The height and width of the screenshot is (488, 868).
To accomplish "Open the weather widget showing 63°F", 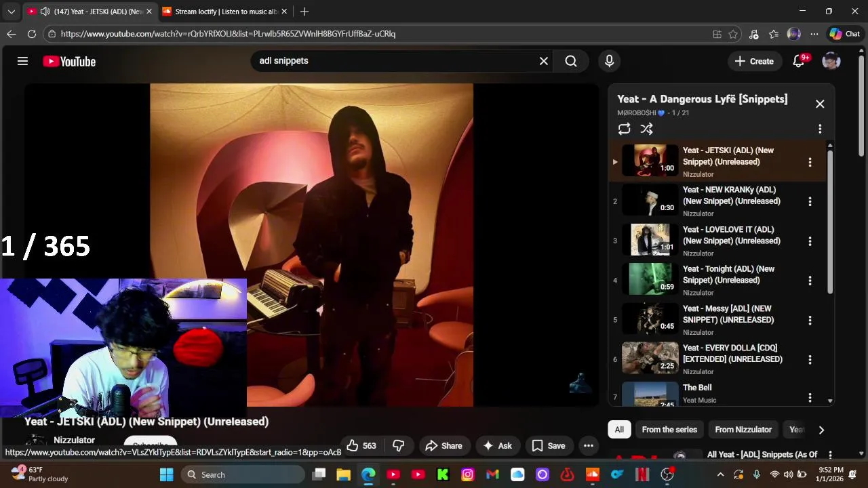I will [39, 474].
